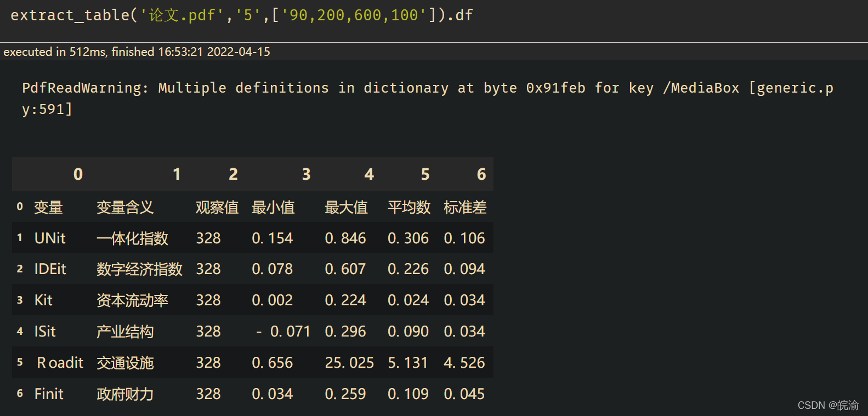Click the R oadit variable cell
The height and width of the screenshot is (416, 868).
pos(60,362)
